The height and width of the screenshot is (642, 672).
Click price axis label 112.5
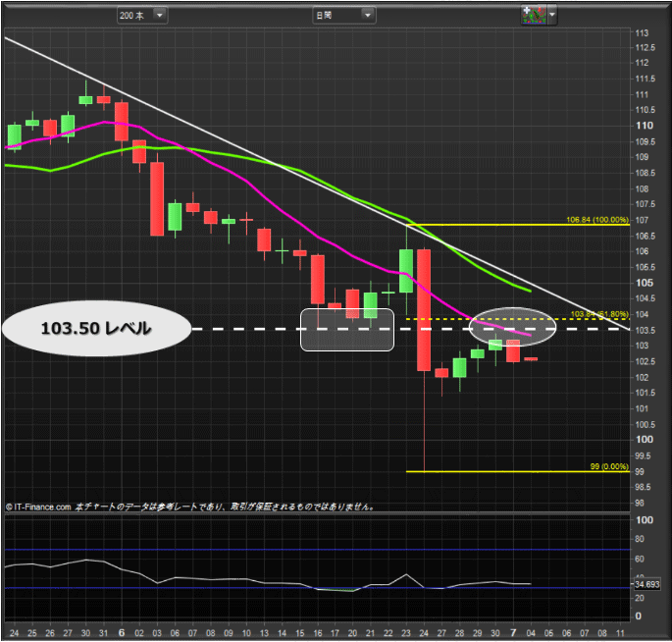point(645,47)
